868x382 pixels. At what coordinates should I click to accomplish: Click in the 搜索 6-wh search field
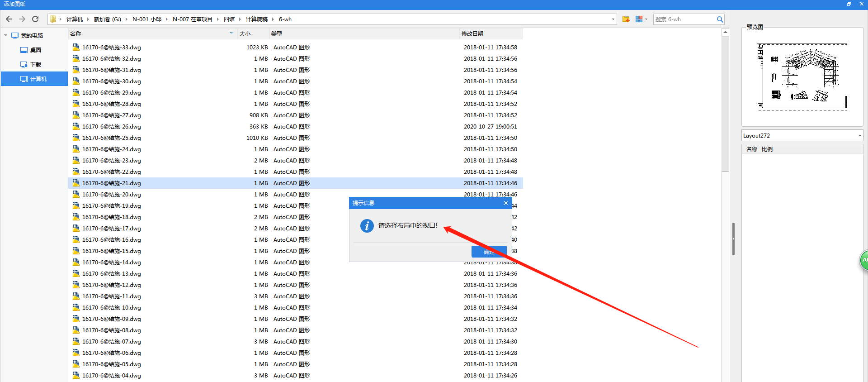point(684,19)
